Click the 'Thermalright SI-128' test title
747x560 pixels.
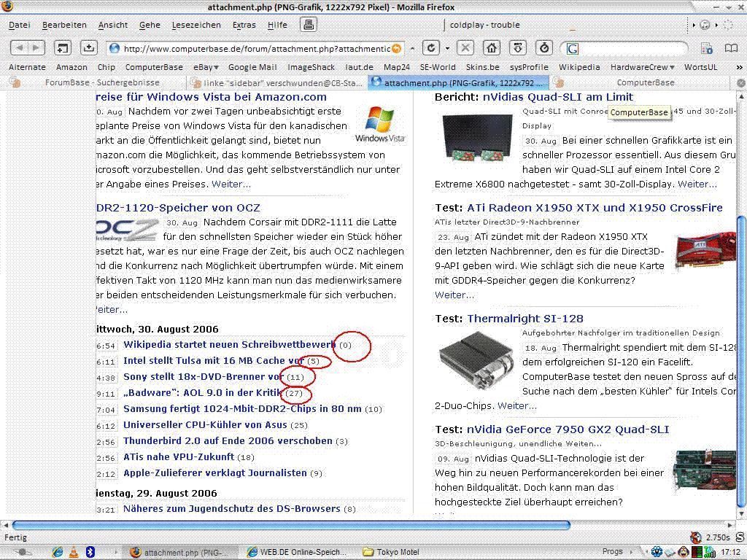pos(525,319)
